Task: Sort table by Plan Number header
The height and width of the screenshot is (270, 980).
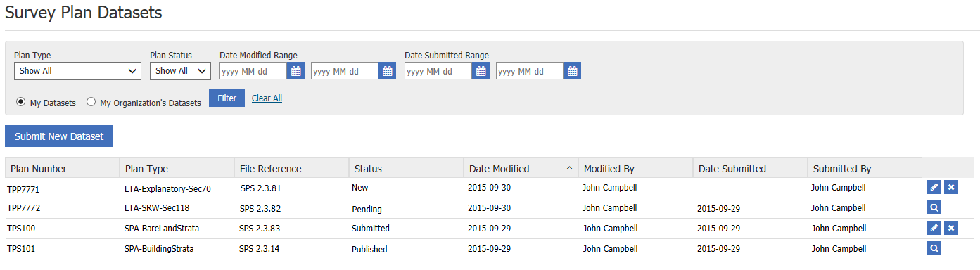Action: point(62,168)
